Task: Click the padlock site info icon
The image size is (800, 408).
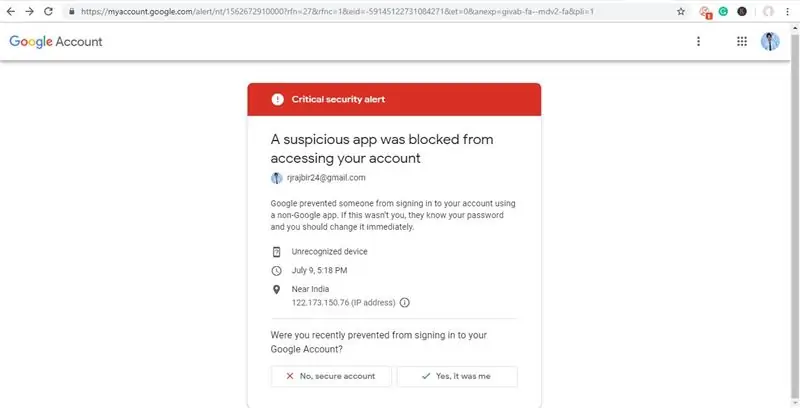Action: tap(71, 11)
